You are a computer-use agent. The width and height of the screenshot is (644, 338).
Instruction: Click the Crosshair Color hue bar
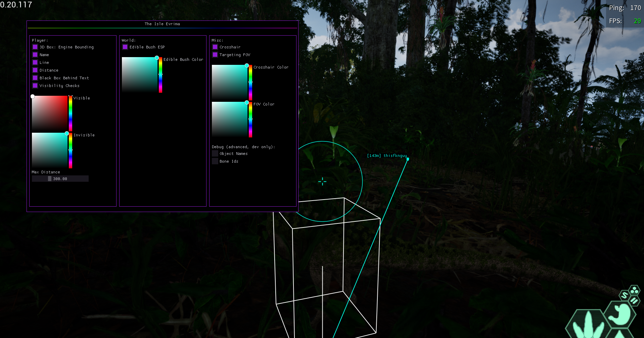click(250, 82)
